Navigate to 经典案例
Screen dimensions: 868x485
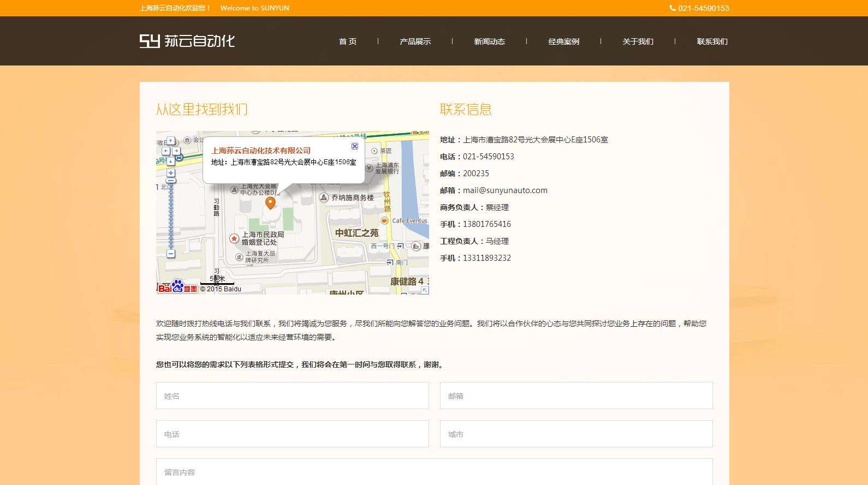563,41
